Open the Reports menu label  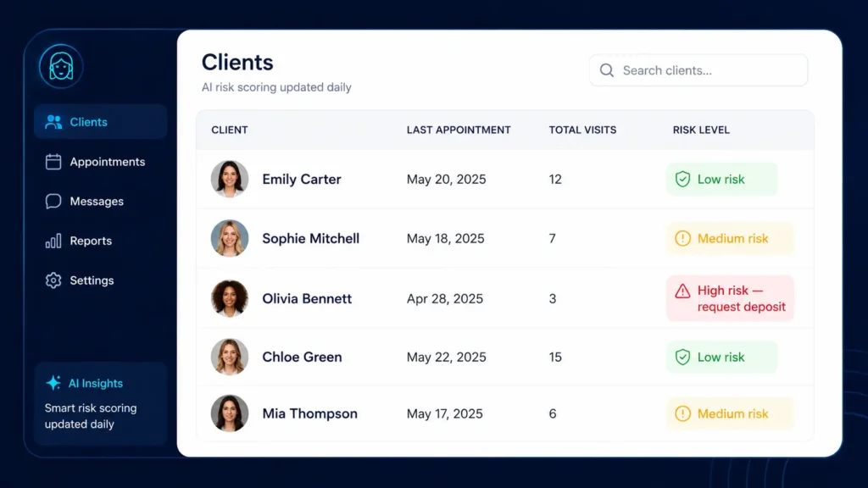pyautogui.click(x=91, y=241)
